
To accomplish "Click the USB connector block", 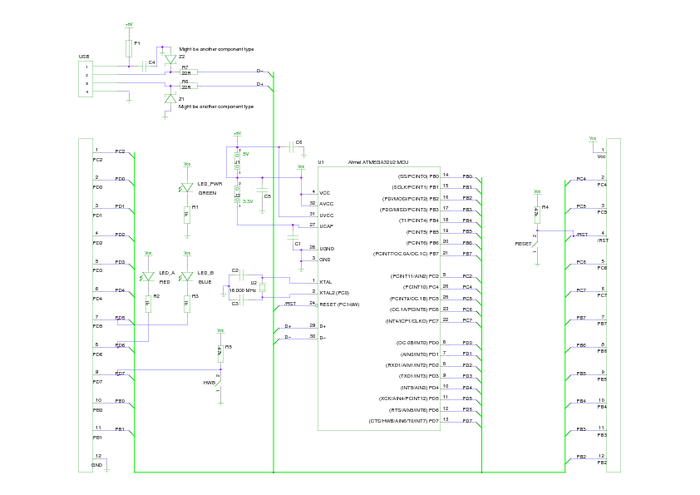I will click(88, 77).
